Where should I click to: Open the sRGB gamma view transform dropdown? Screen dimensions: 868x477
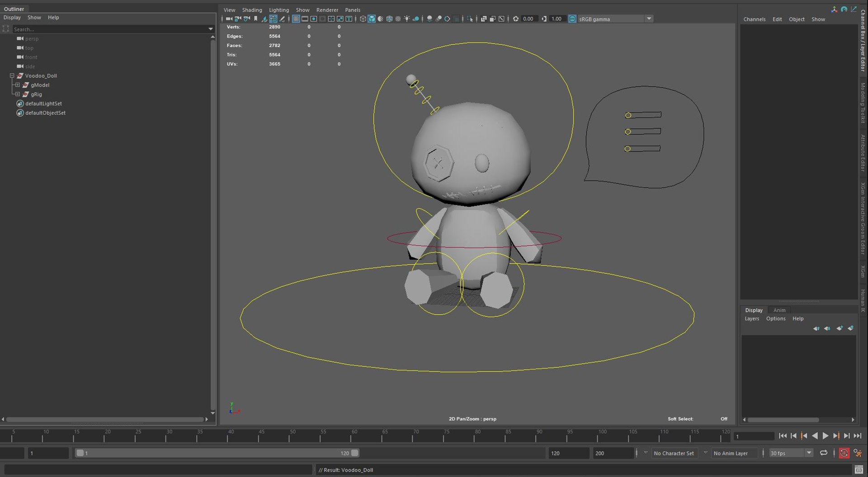(649, 19)
